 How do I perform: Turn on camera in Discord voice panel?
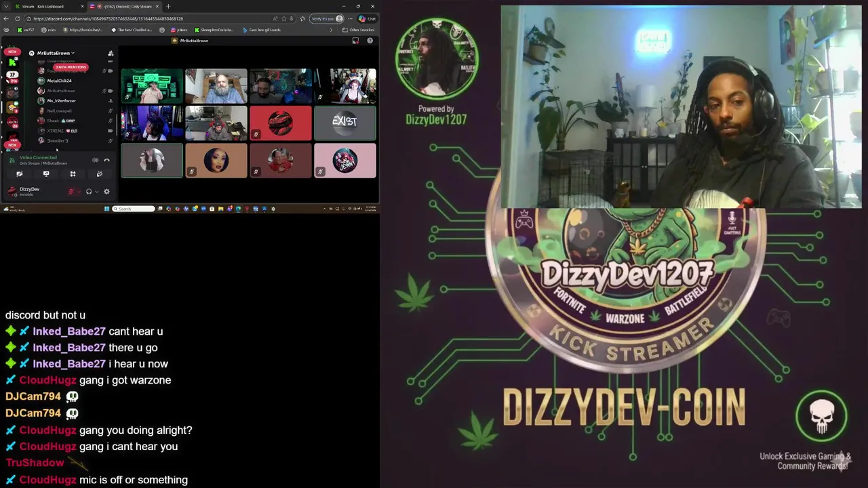19,174
